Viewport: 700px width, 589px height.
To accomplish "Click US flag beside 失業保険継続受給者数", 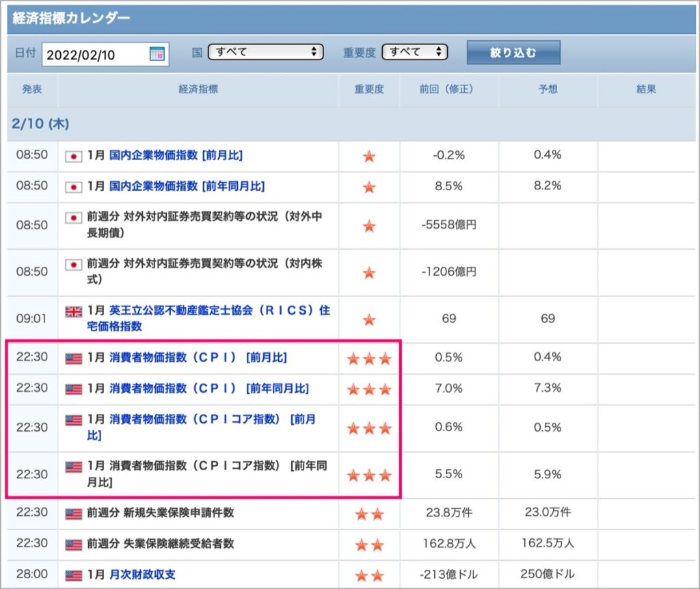I will 74,545.
